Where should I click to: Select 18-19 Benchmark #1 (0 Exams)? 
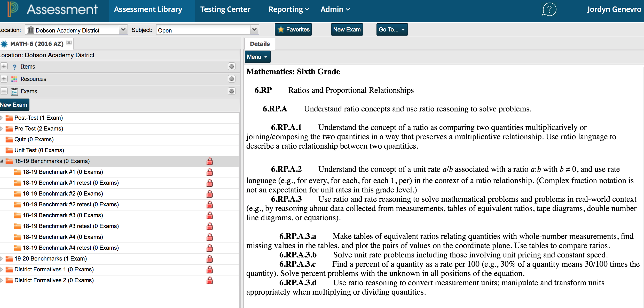(x=63, y=172)
